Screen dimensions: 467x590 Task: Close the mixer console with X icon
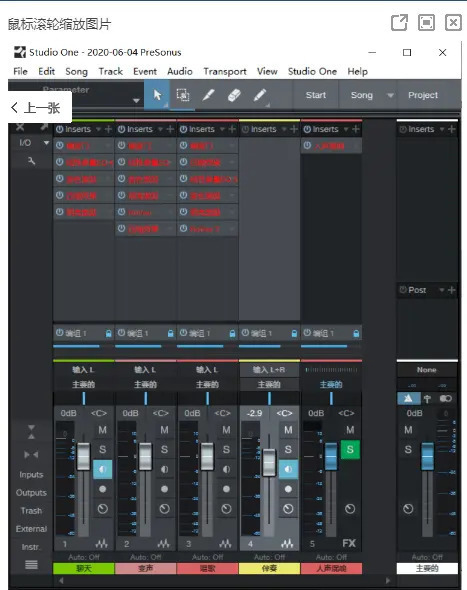tap(20, 127)
